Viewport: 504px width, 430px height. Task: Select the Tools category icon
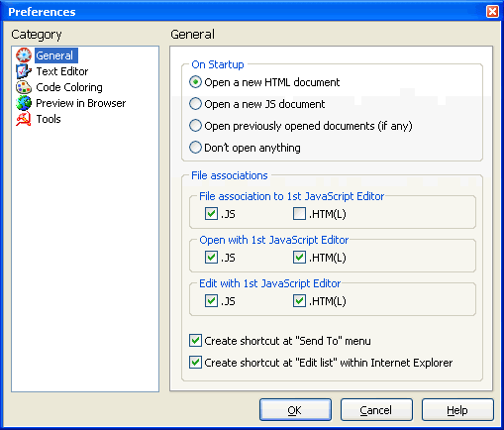24,119
